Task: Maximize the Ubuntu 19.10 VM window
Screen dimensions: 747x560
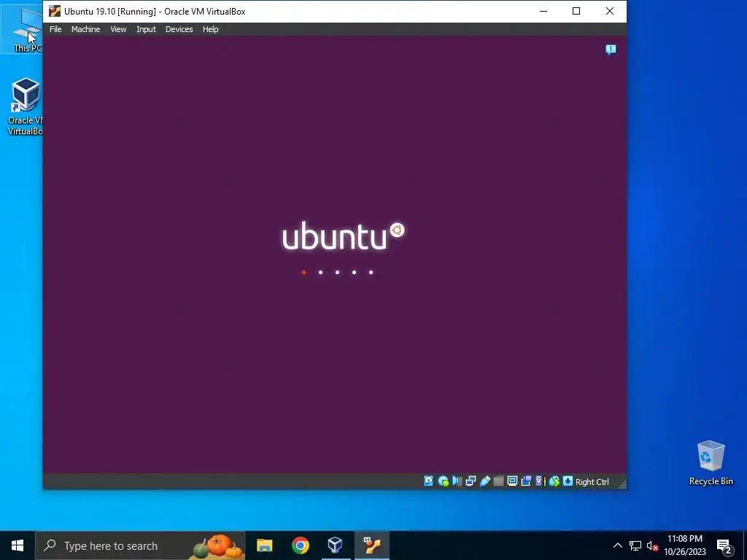Action: [576, 11]
